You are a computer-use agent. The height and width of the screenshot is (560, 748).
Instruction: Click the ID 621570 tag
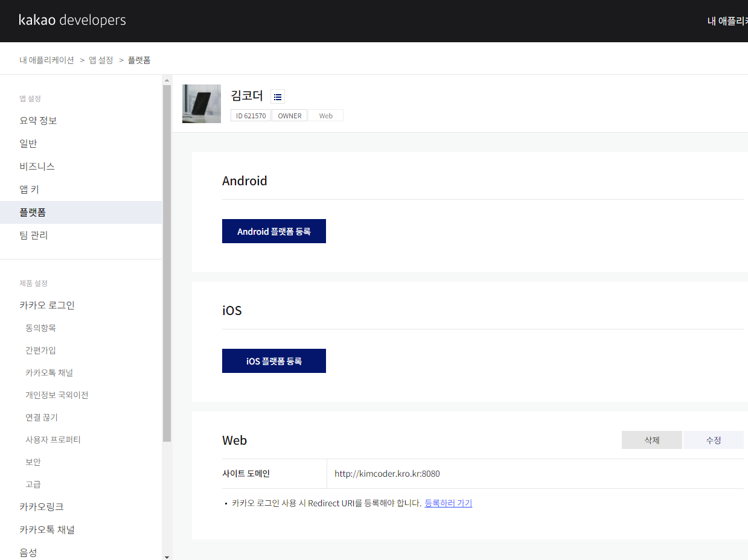251,115
